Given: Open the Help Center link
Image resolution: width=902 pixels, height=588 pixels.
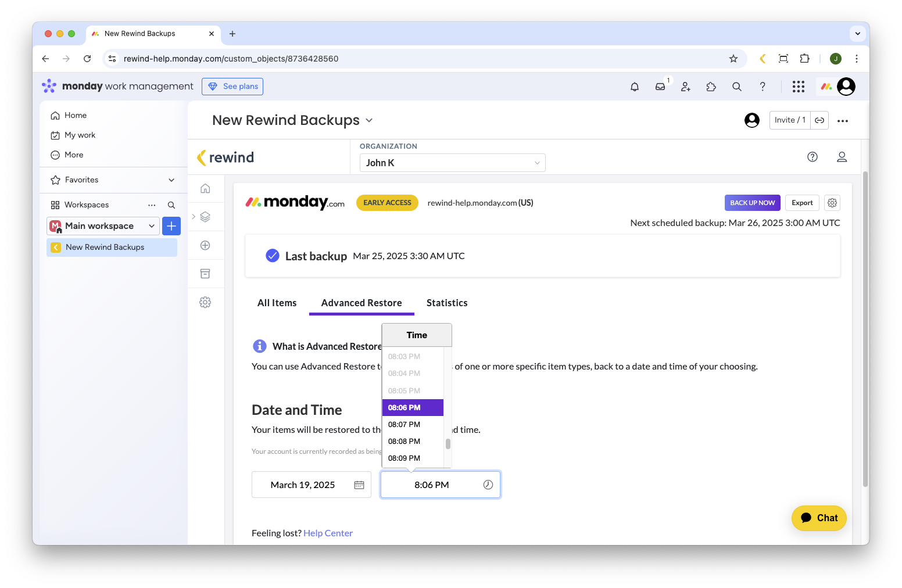Looking at the screenshot, I should point(328,533).
